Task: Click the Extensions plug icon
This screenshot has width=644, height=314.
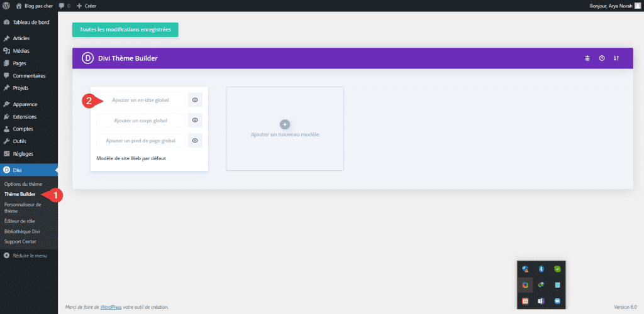Action: pos(6,116)
